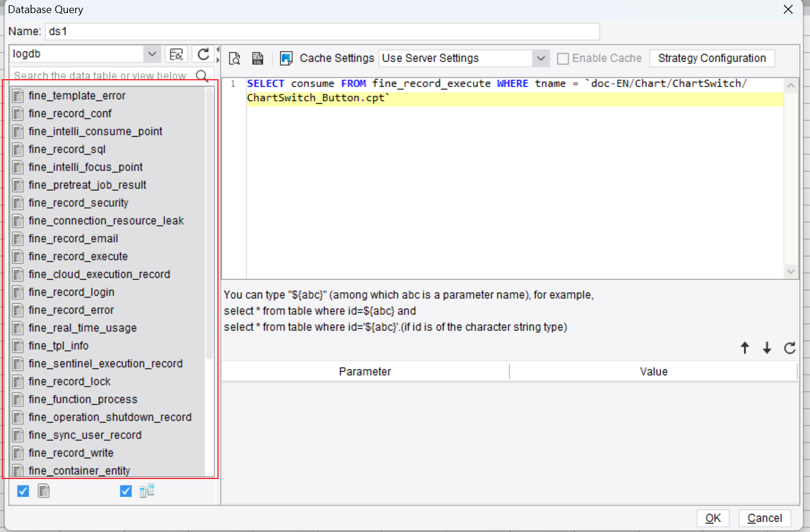
Task: Click into the dataset Name field
Action: (x=322, y=32)
